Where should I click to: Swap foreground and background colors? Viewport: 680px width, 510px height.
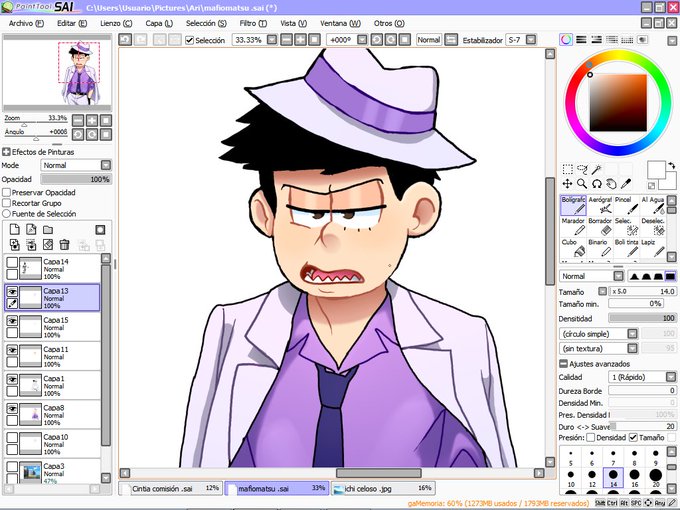coord(671,165)
